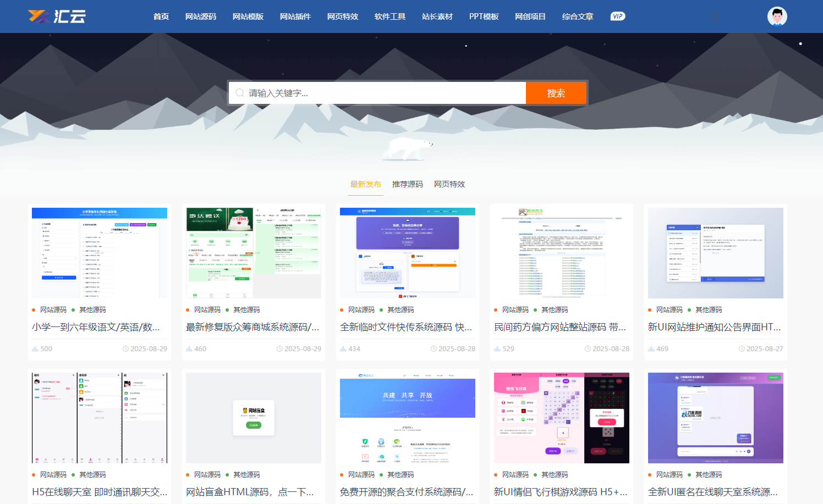Open the VIP badge in navigation
823x504 pixels.
point(617,16)
